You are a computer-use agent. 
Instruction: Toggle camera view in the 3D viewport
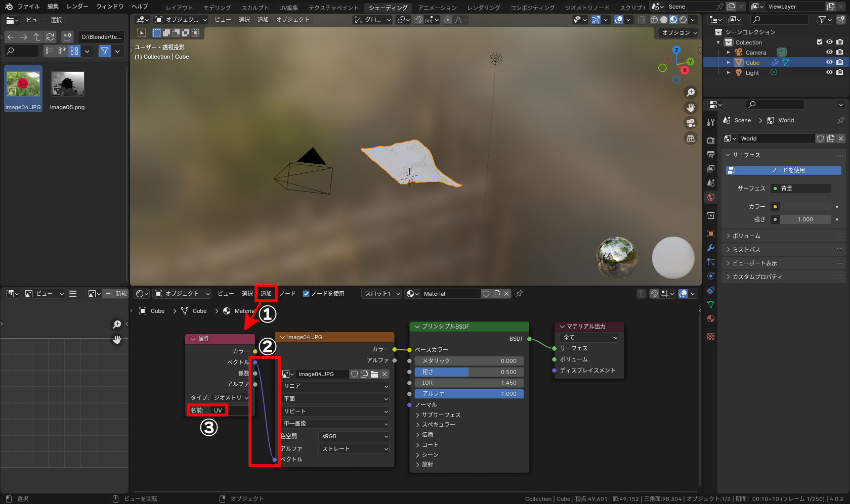[x=691, y=123]
